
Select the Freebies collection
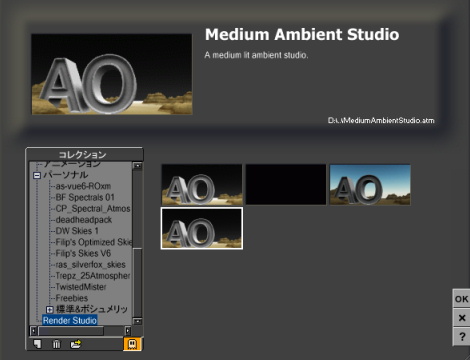(x=72, y=298)
